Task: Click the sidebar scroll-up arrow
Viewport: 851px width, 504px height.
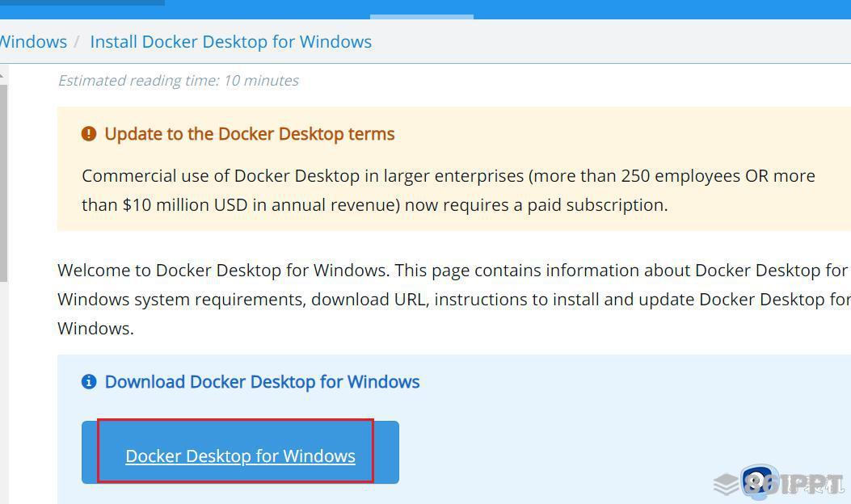Action: pyautogui.click(x=2, y=75)
